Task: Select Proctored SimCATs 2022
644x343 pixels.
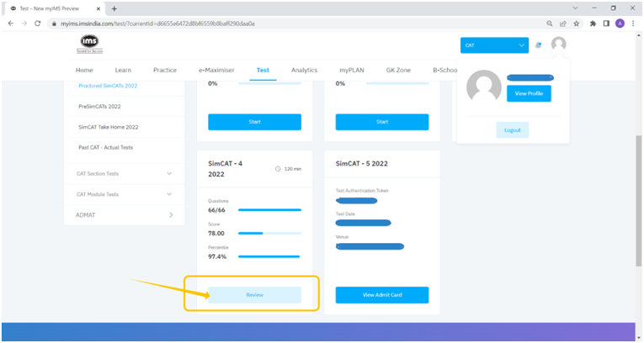Action: click(x=108, y=86)
